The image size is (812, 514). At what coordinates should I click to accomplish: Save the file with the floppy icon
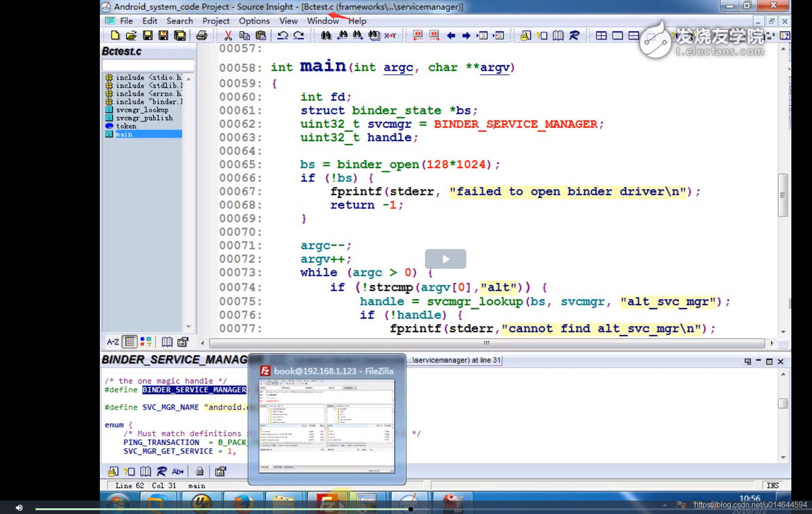point(147,36)
